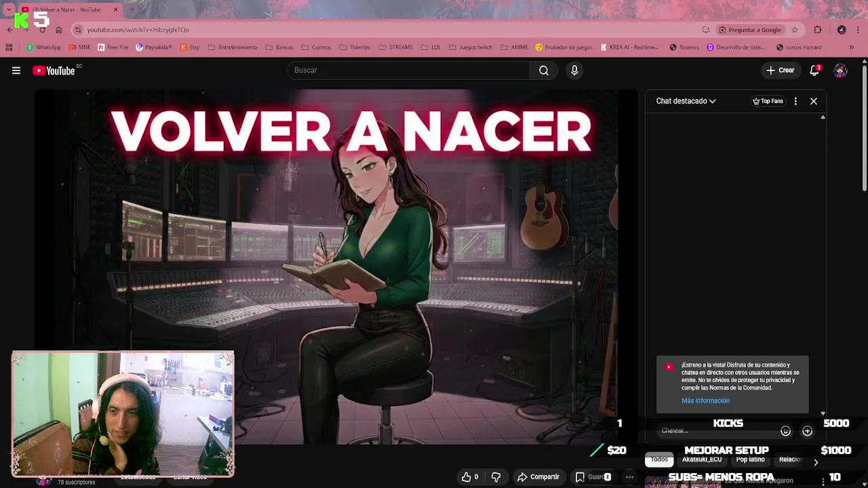868x488 pixels.
Task: Open a new browser tab
Action: pyautogui.click(x=132, y=9)
